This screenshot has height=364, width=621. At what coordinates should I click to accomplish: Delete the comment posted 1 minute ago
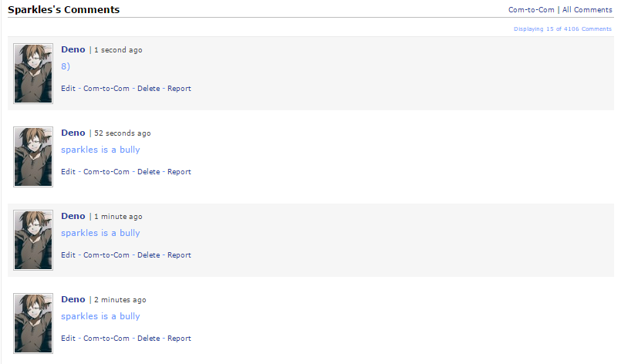pos(148,255)
